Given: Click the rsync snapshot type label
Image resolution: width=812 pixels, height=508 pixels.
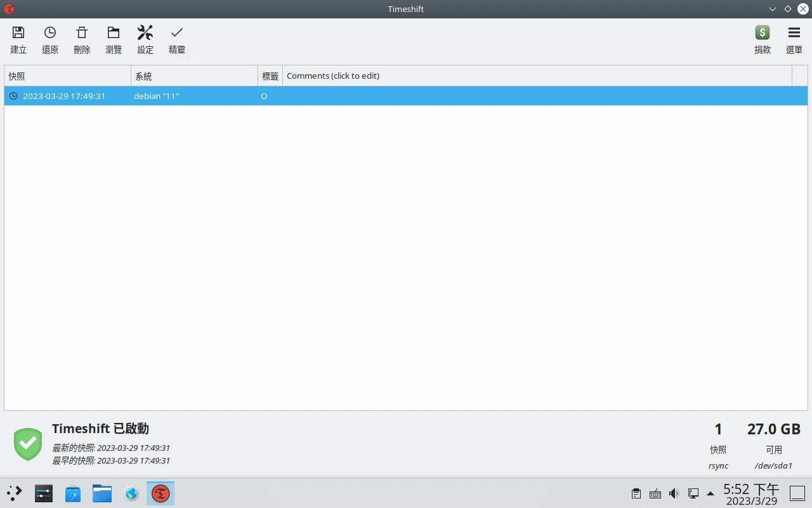Looking at the screenshot, I should [x=718, y=465].
